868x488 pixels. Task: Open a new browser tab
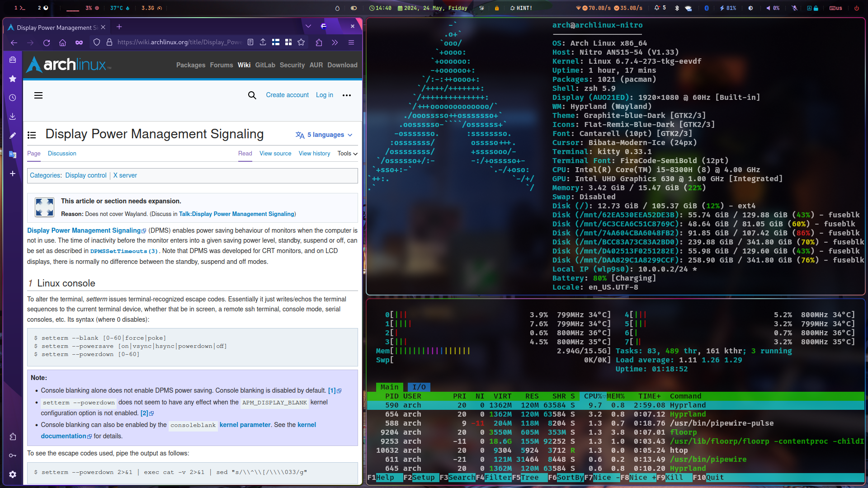pos(119,27)
